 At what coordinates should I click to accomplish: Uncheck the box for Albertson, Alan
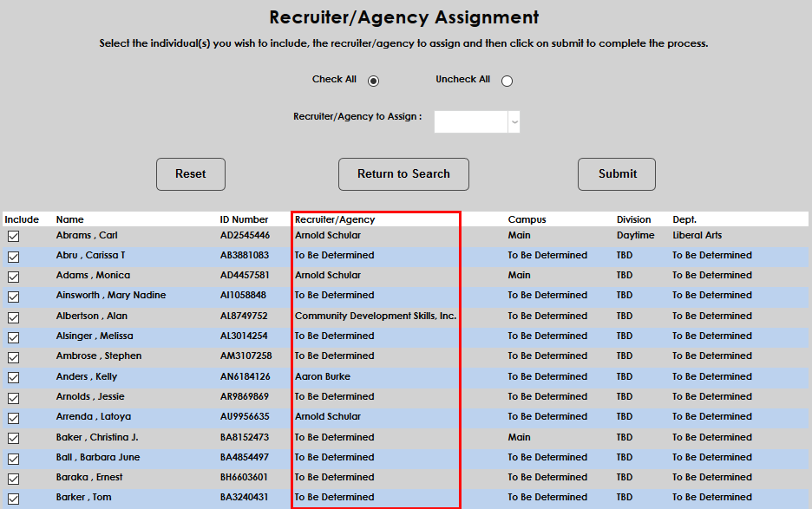(13, 316)
